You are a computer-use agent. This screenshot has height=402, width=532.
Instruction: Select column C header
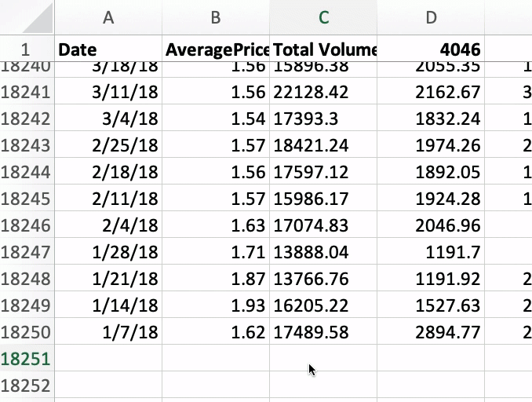tap(323, 18)
